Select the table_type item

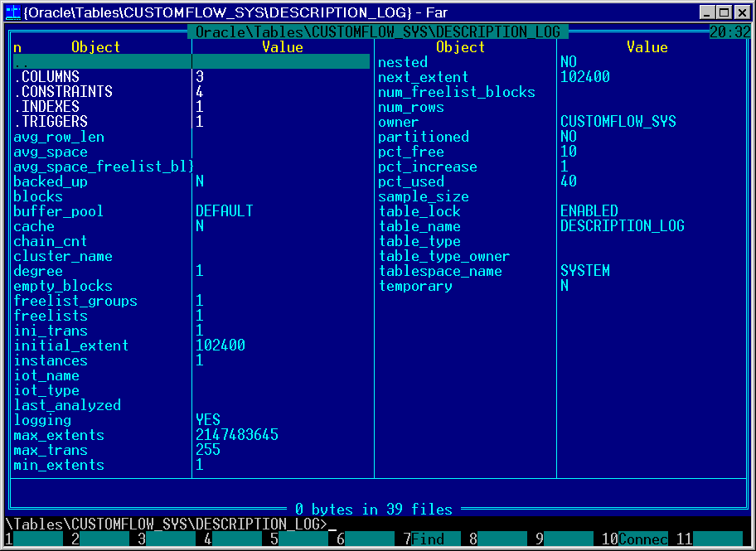419,241
